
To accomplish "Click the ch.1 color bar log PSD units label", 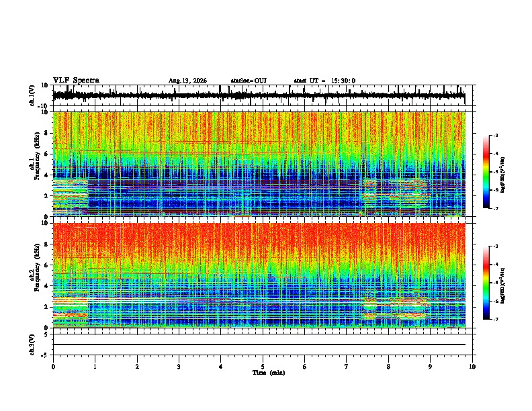I will click(503, 175).
